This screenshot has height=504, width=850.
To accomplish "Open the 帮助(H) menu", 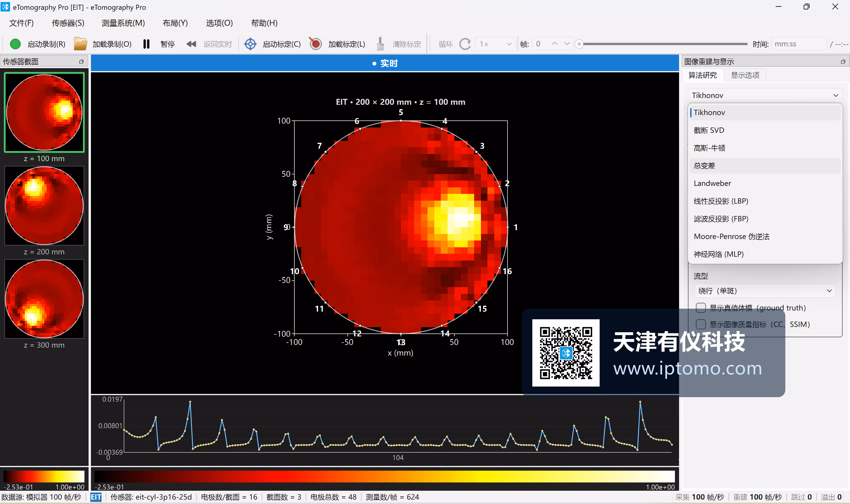I will (x=264, y=23).
